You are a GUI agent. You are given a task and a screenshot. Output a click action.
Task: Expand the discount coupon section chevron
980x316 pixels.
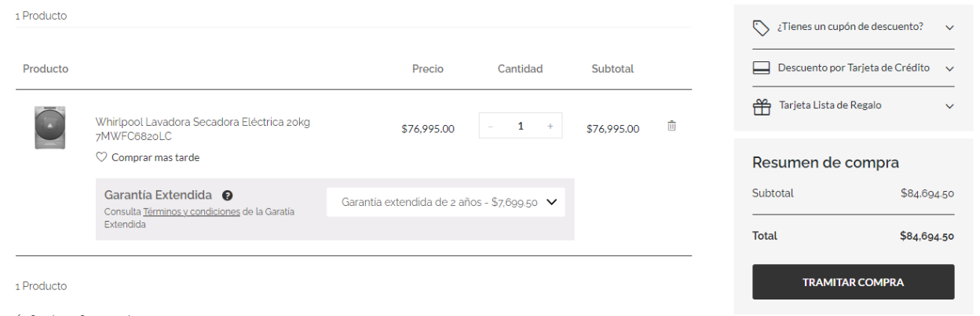949,28
